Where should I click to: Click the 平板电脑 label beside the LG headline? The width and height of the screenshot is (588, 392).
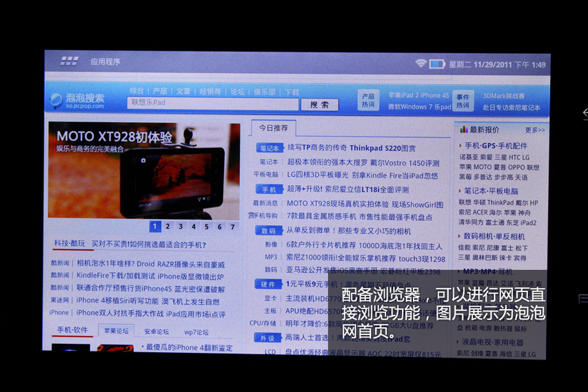[266, 175]
